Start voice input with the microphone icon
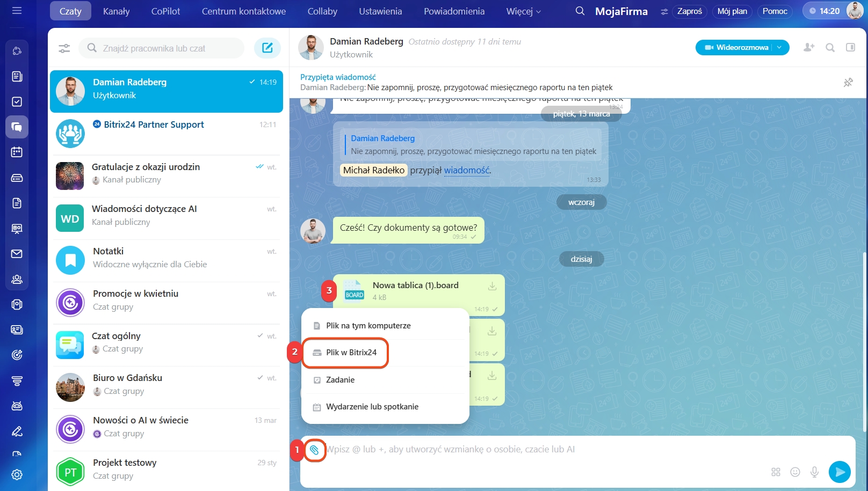Image resolution: width=868 pixels, height=491 pixels. pyautogui.click(x=814, y=472)
